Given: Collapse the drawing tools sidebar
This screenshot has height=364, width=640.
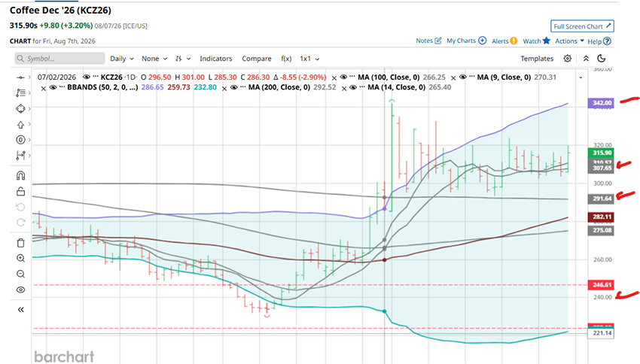Looking at the screenshot, I should click(20, 310).
